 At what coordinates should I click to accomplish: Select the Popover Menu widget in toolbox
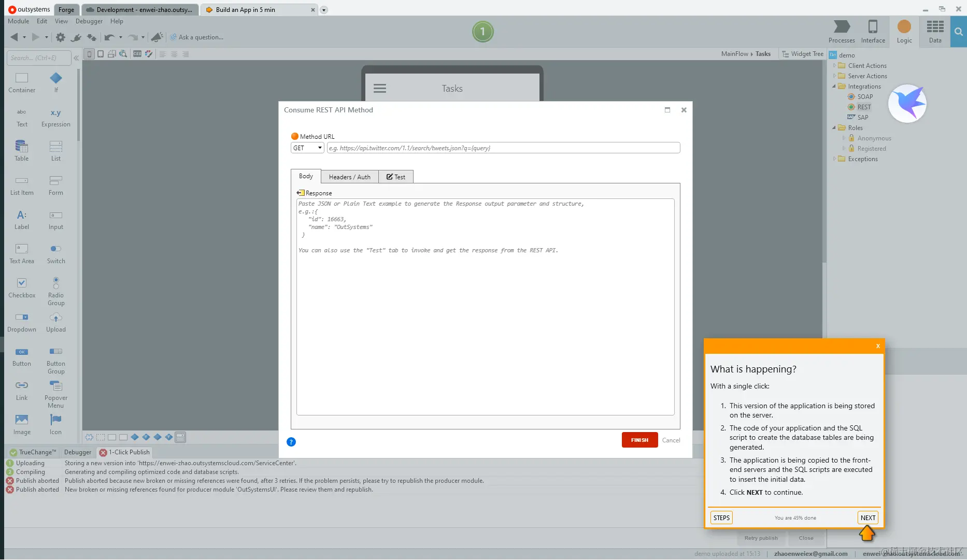coord(56,394)
